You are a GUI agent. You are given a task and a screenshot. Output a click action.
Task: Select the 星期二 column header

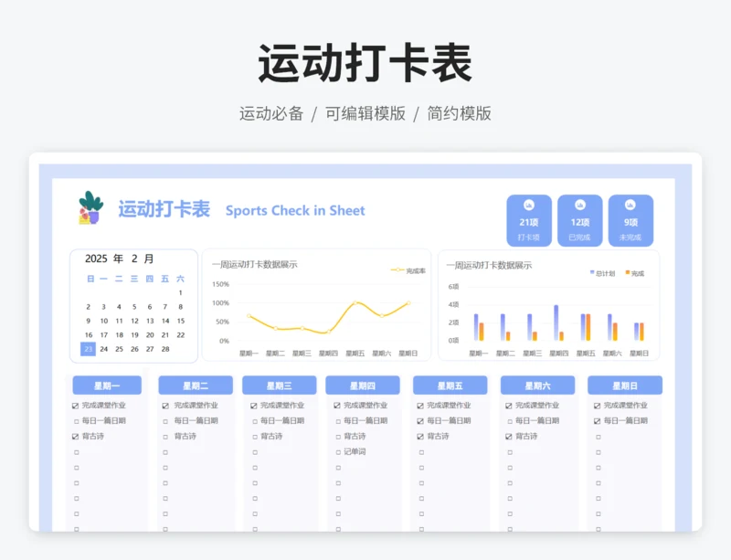tap(196, 386)
